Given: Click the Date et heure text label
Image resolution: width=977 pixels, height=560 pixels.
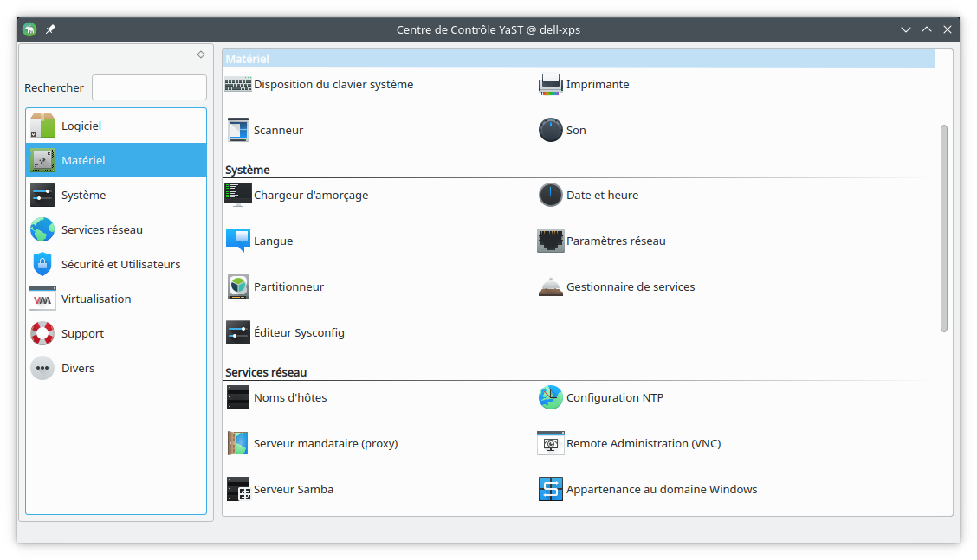Looking at the screenshot, I should coord(602,195).
